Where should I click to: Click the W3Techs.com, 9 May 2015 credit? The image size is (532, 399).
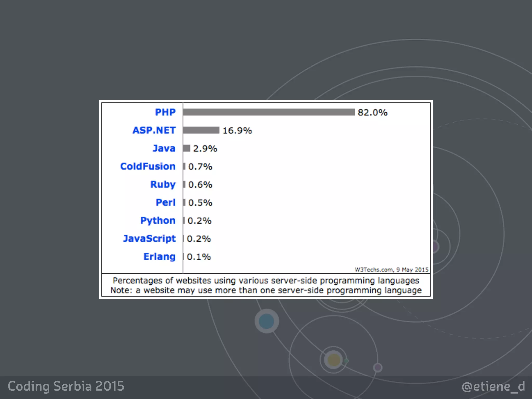pos(391,270)
